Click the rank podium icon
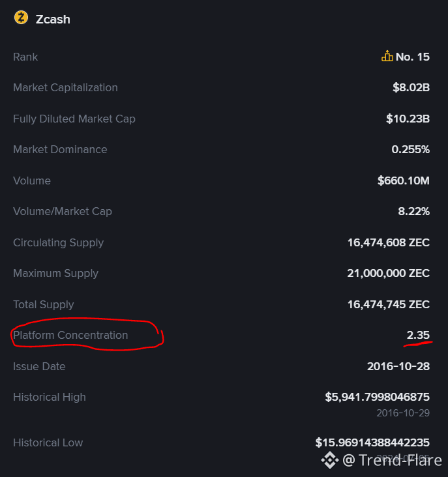The image size is (448, 477). click(387, 57)
